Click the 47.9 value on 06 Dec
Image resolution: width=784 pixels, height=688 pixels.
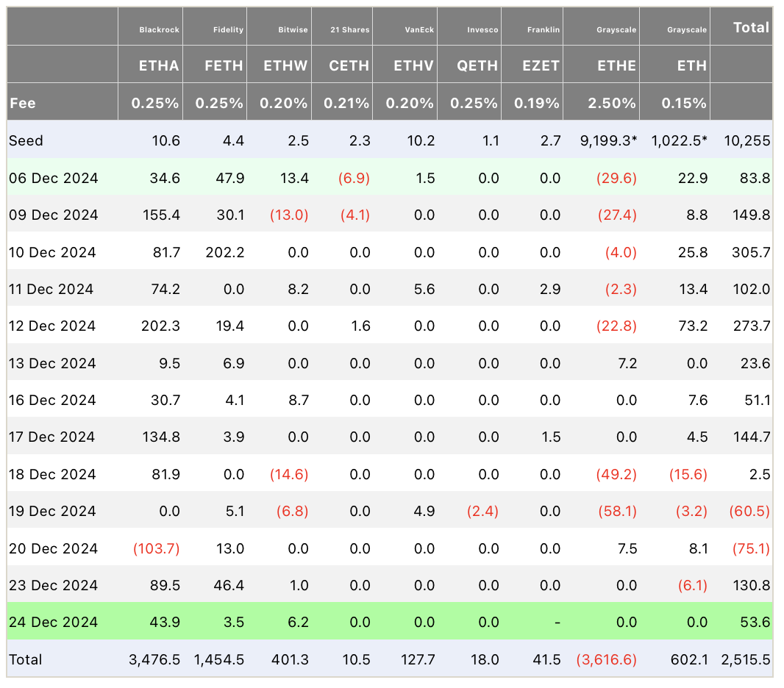pyautogui.click(x=230, y=179)
